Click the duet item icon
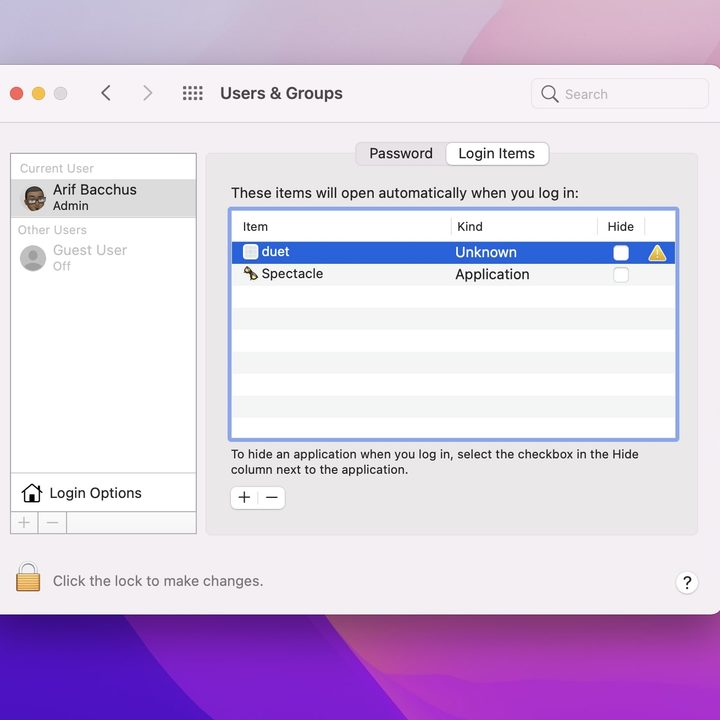The width and height of the screenshot is (720, 720). click(x=250, y=252)
